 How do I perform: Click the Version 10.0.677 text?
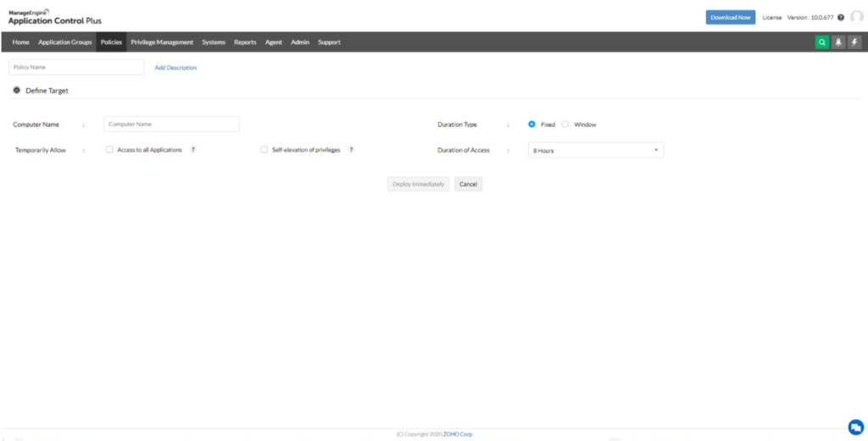coord(810,18)
